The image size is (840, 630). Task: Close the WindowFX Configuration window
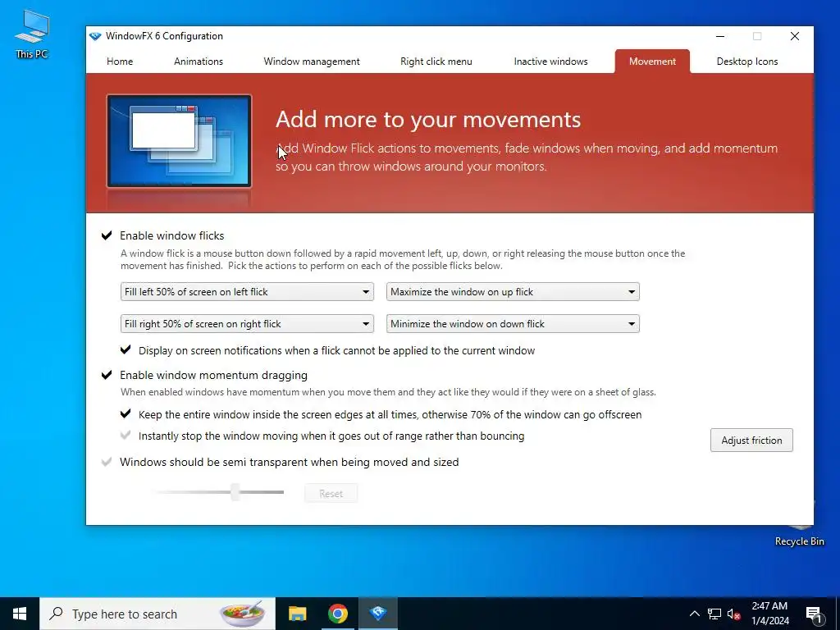(795, 36)
